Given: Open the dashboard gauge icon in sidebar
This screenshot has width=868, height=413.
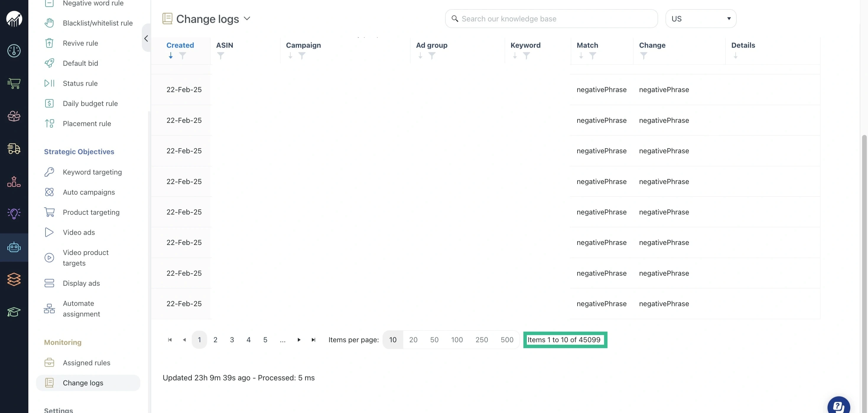Looking at the screenshot, I should 14,51.
